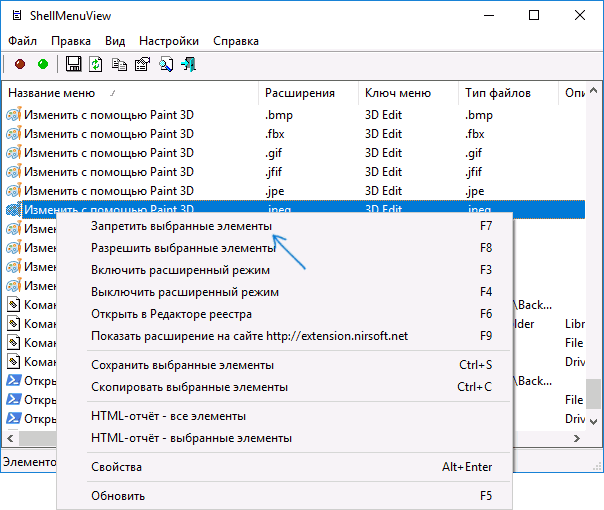Viewport: 604px width, 510px height.
Task: Minimize the ShellMenuView window
Action: pyautogui.click(x=489, y=15)
